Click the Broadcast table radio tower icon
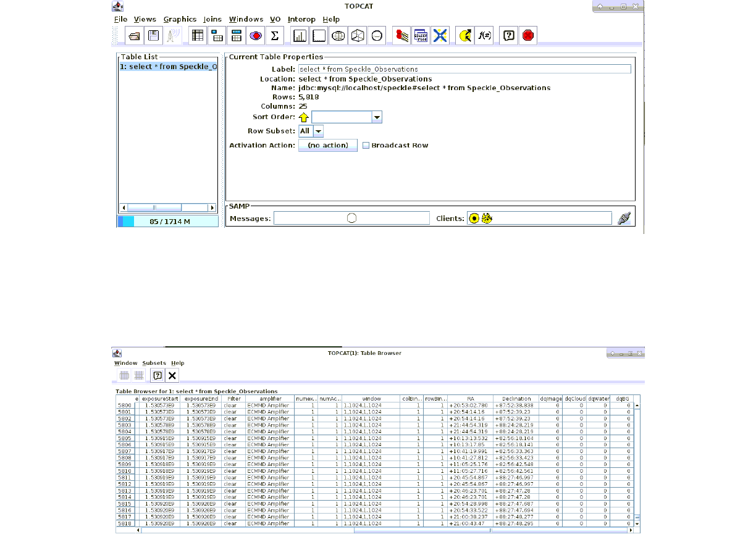The height and width of the screenshot is (542, 756). click(172, 36)
